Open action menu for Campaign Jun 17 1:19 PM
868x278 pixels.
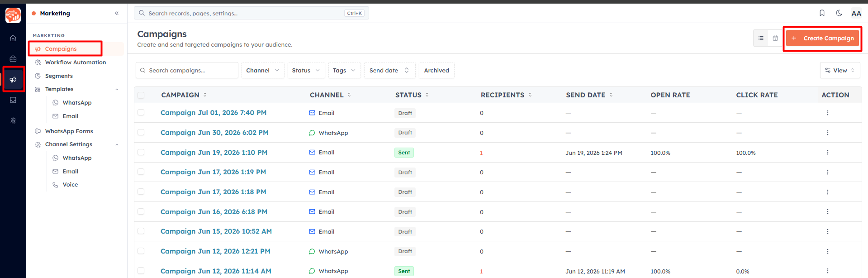coord(828,172)
